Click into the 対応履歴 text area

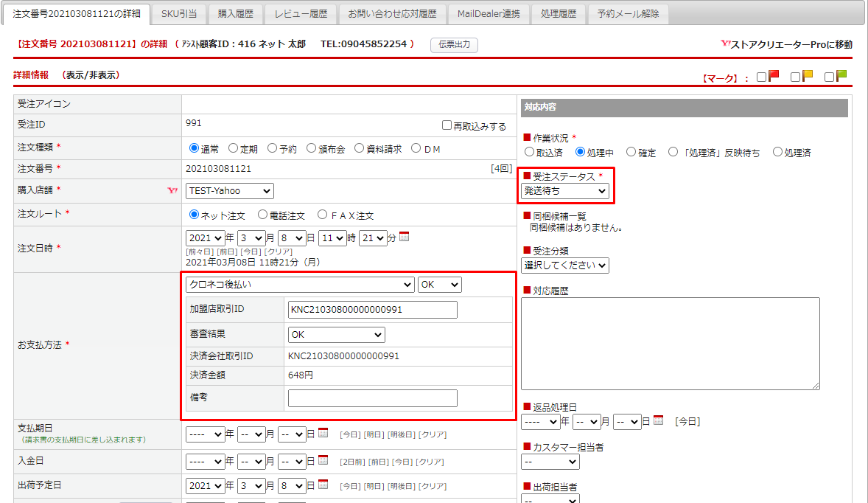click(670, 343)
